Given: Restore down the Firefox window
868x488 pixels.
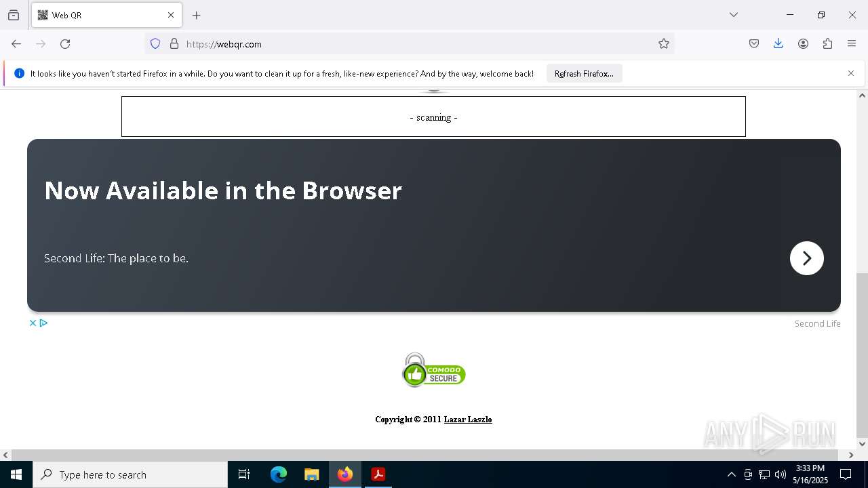Looking at the screenshot, I should click(x=821, y=15).
